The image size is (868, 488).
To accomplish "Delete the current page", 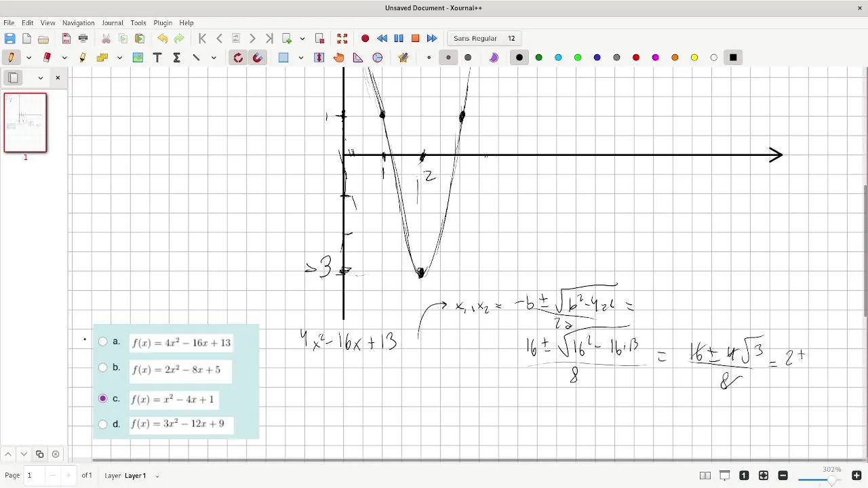I will click(x=320, y=39).
